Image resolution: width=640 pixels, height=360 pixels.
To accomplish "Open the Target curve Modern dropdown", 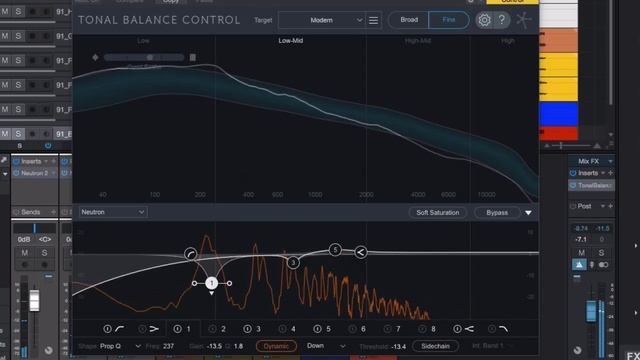I will point(321,20).
